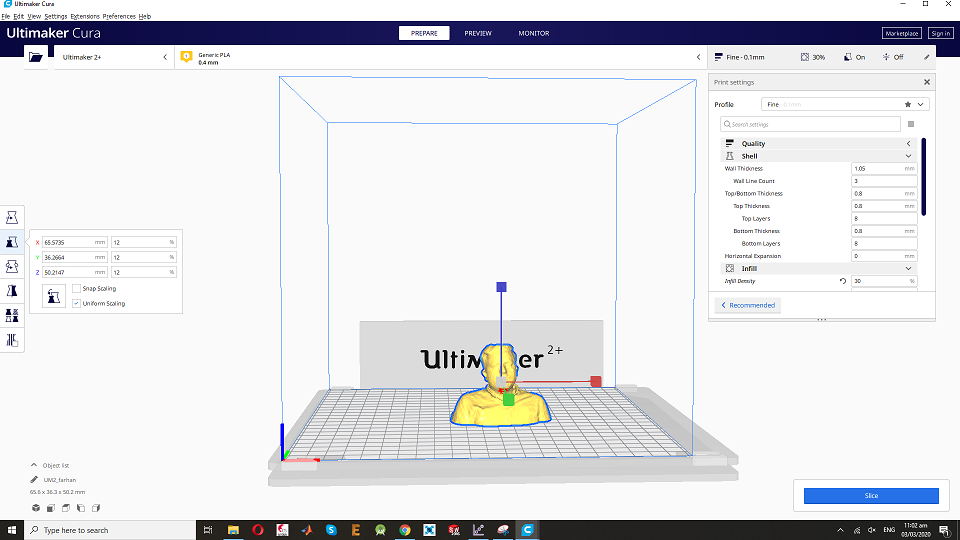Screen dimensions: 960x540
Task: Reset Infill Density with the revert arrow
Action: (x=842, y=281)
